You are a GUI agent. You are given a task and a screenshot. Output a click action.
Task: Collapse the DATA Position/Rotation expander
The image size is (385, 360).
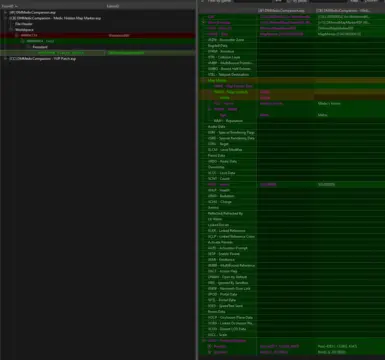click(204, 341)
